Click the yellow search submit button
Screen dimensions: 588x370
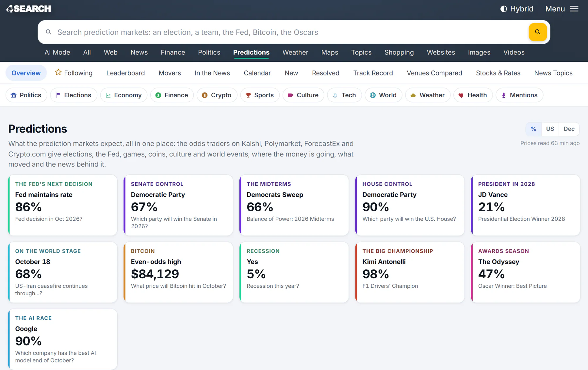click(538, 32)
